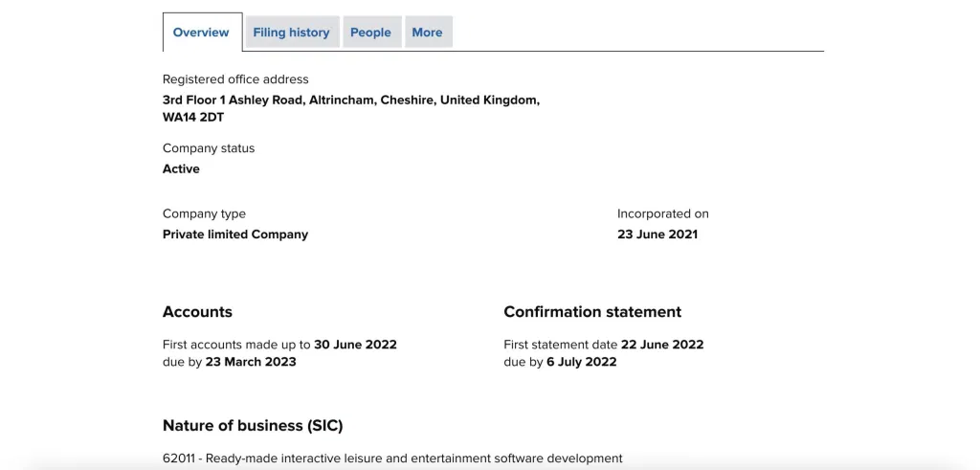Select the 30 June 2022 accounts date
The width and height of the screenshot is (980, 470).
(356, 345)
